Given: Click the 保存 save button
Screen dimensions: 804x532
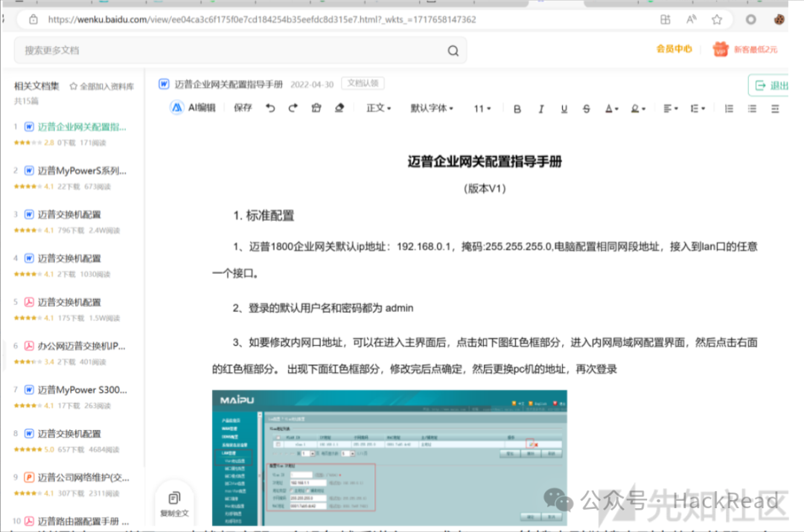Looking at the screenshot, I should coord(243,108).
